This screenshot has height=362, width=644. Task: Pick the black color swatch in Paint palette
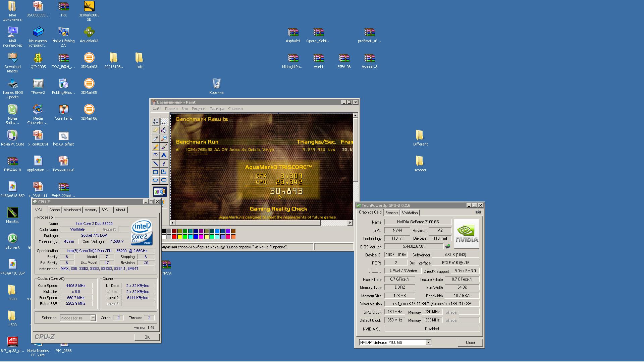coord(164,231)
